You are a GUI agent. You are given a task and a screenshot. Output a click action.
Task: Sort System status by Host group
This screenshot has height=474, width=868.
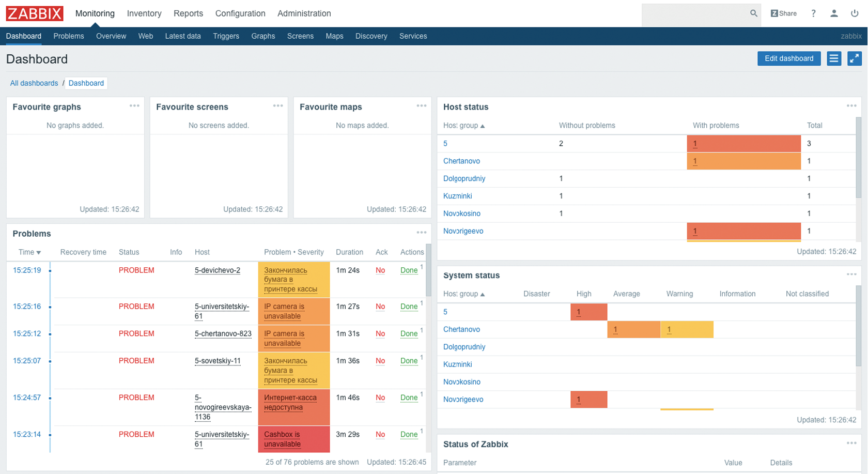click(464, 294)
